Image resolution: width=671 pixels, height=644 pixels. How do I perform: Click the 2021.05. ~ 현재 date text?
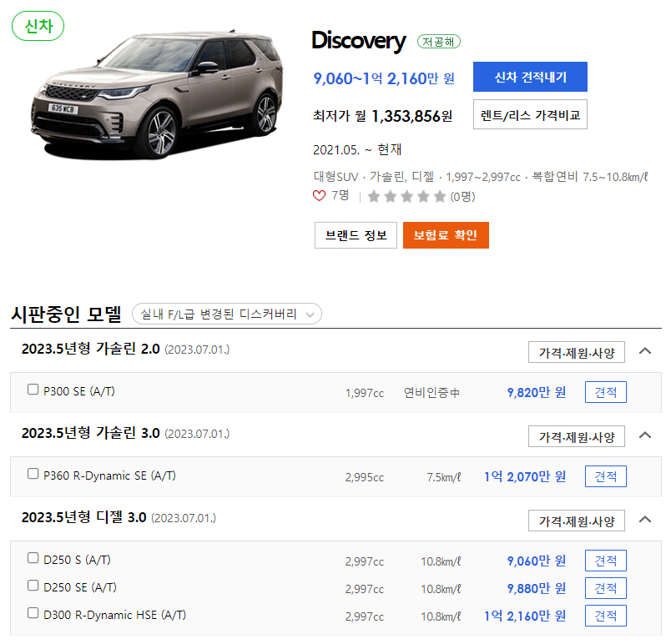click(x=357, y=149)
